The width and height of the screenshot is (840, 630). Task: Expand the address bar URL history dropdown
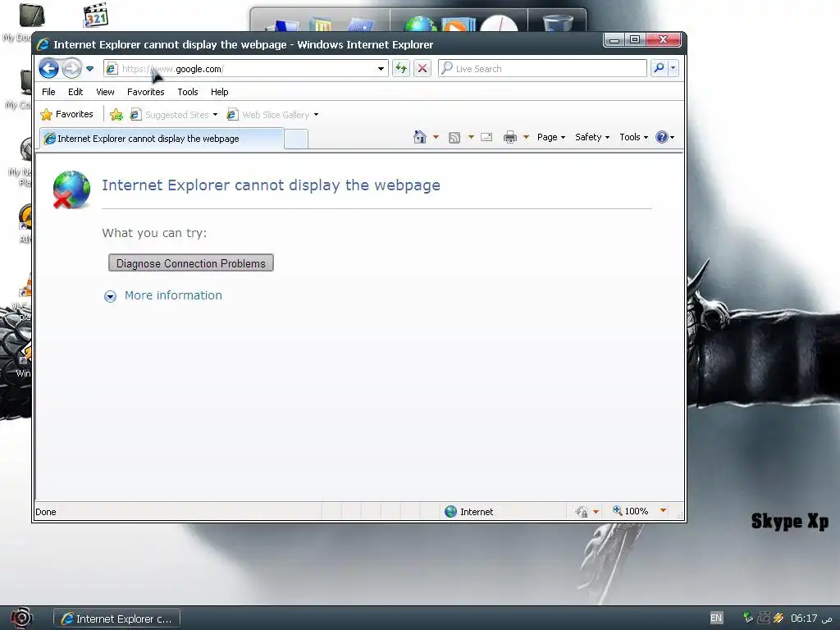tap(381, 69)
